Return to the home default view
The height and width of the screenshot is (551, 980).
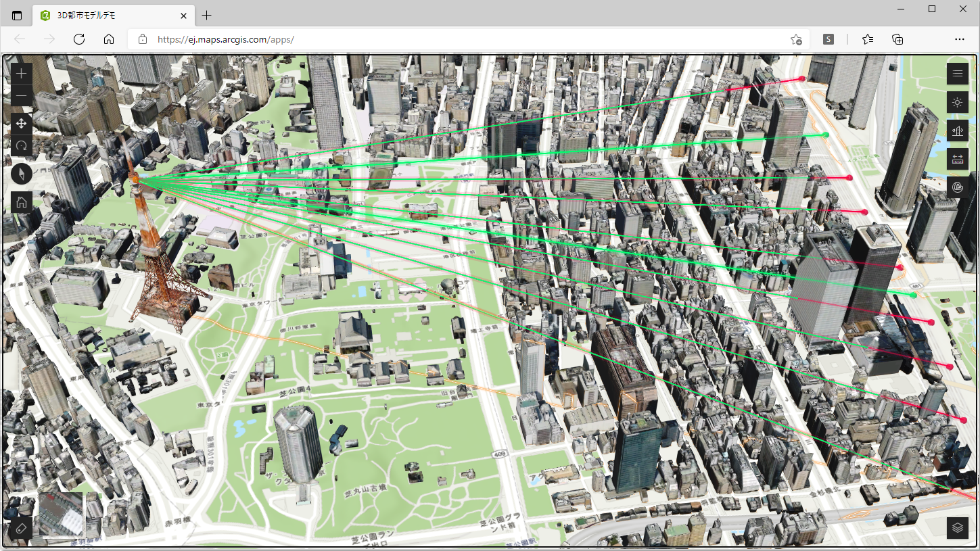(22, 201)
